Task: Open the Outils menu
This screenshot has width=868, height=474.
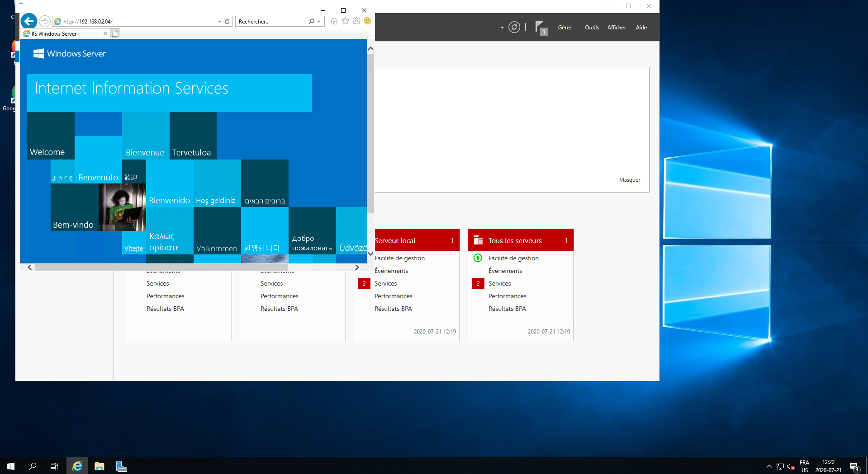Action: [592, 28]
